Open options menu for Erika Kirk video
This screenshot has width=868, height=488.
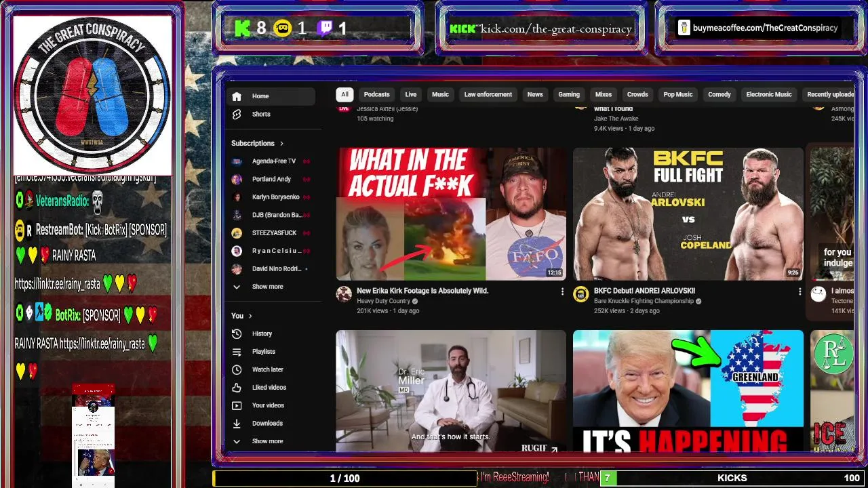tap(562, 291)
